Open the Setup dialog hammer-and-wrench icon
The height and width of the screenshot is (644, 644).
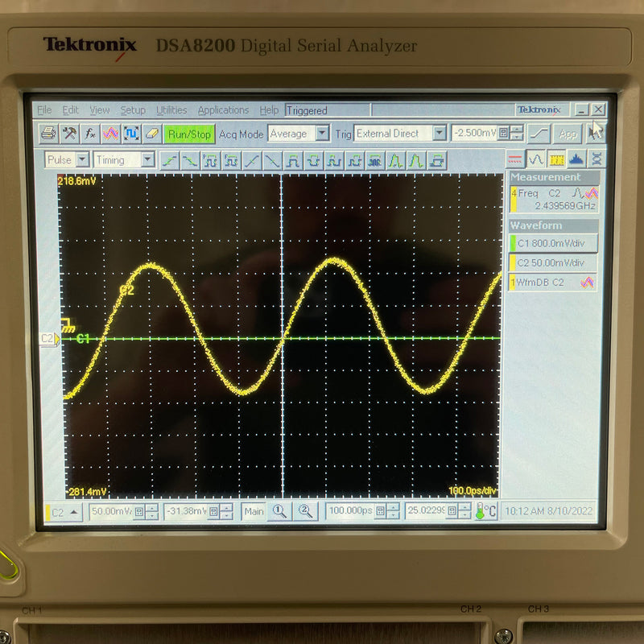click(x=69, y=134)
